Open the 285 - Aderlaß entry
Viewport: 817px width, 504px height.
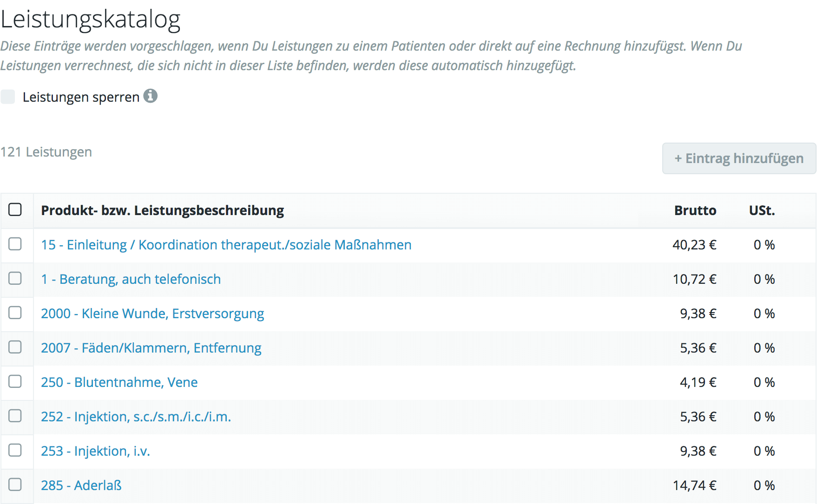pos(81,485)
